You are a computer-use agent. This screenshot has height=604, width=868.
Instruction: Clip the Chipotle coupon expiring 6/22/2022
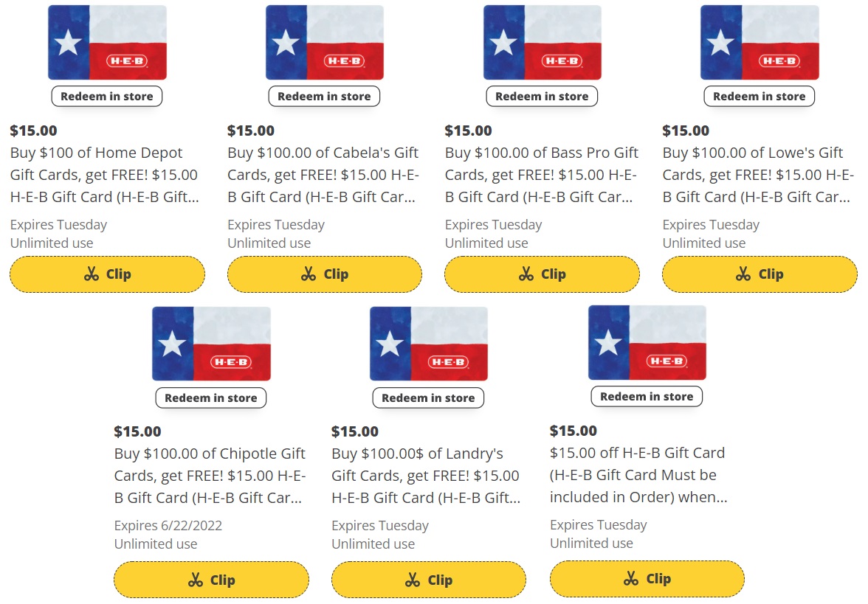211,579
